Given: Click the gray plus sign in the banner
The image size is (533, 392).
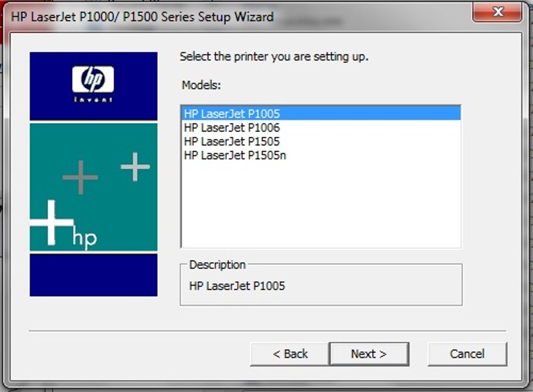Looking at the screenshot, I should 80,177.
